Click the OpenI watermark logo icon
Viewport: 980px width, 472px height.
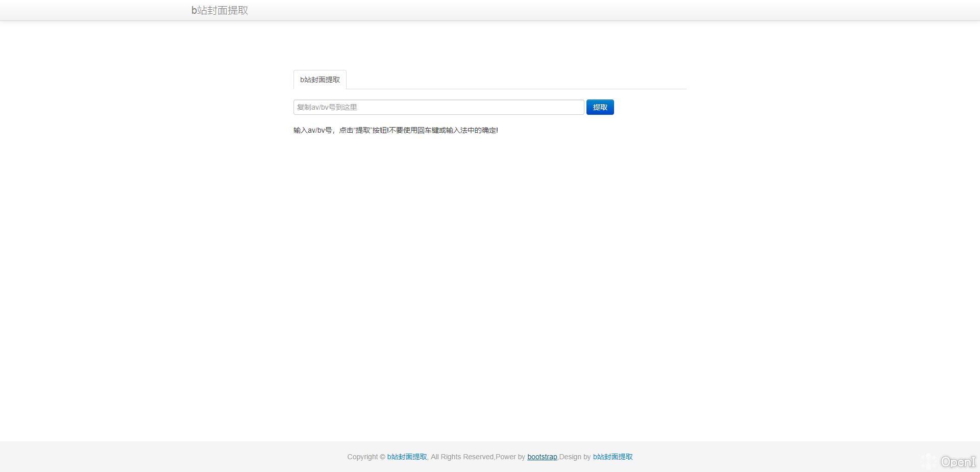point(929,461)
